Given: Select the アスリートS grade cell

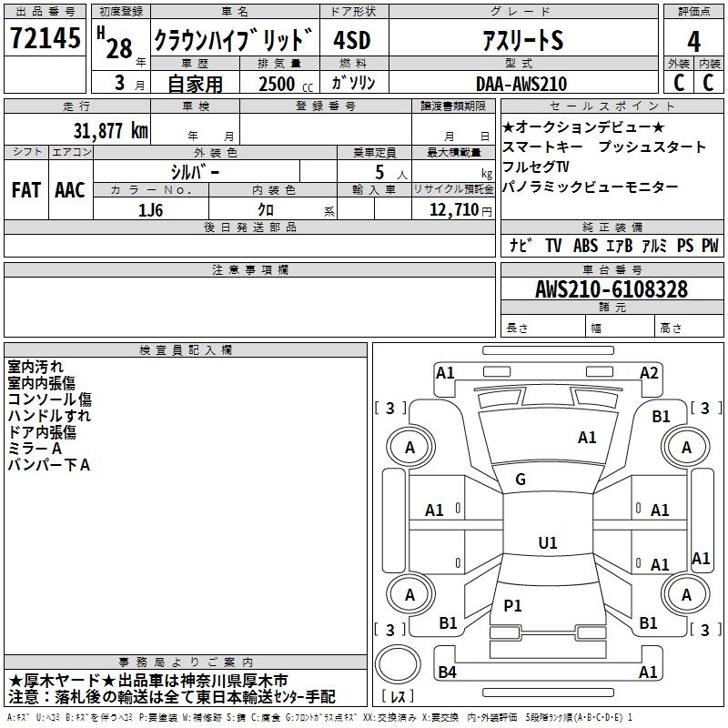Looking at the screenshot, I should [x=521, y=40].
